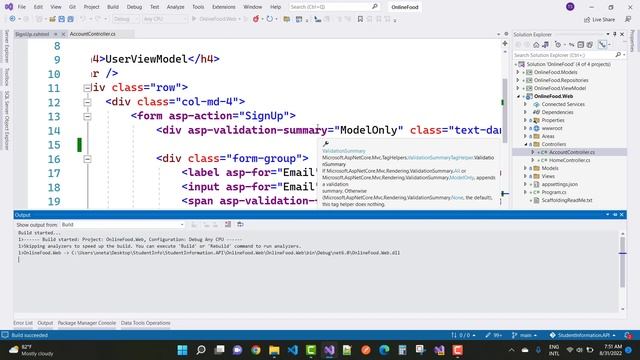Open the Debug configuration dropdown
640x360 pixels.
tap(125, 19)
